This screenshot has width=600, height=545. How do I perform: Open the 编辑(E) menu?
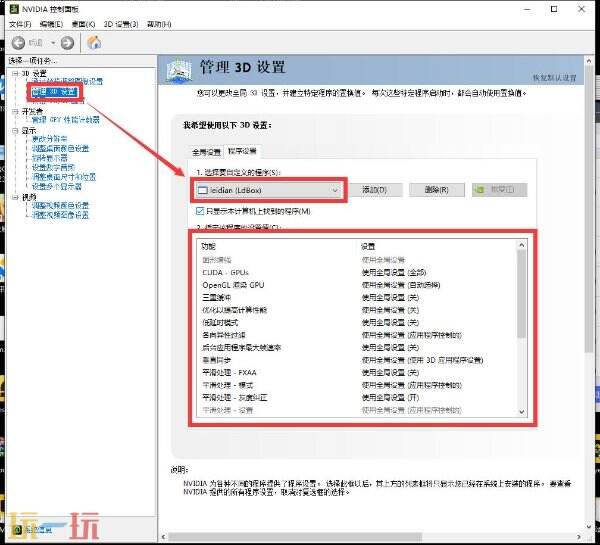tap(51, 24)
